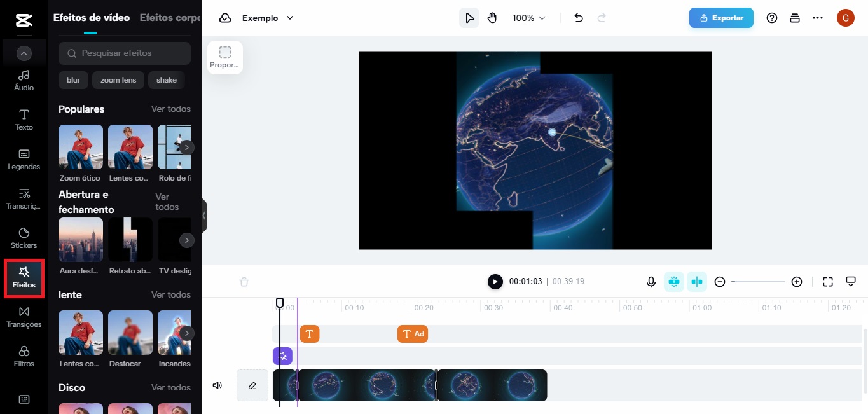Open the Áudio panel

pos(24,80)
